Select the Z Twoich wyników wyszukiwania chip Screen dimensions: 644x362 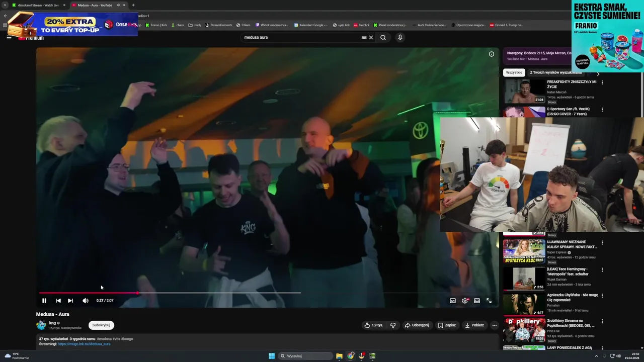555,72
